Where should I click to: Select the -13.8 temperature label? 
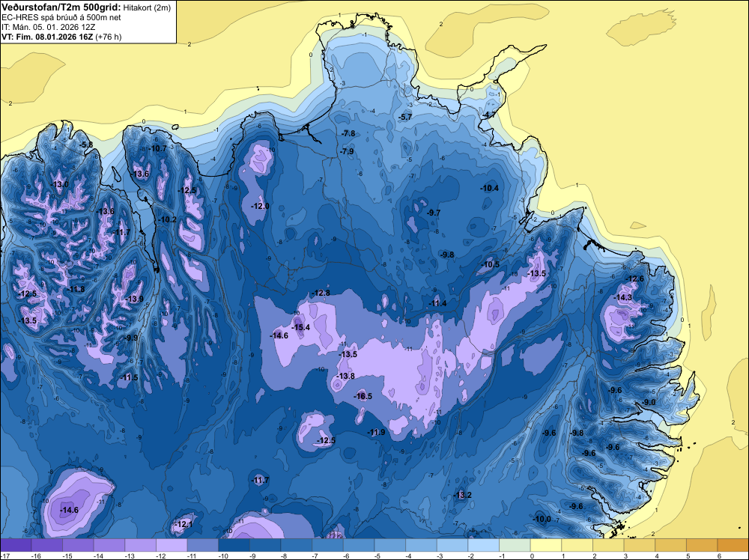[345, 376]
